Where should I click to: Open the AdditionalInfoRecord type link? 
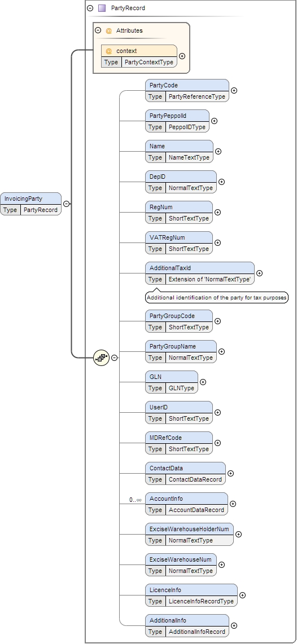197,632
